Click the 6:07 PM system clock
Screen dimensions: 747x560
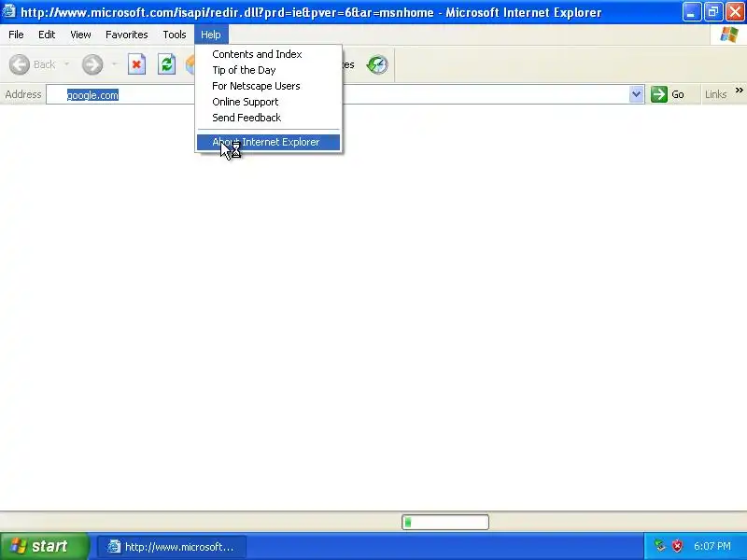click(x=712, y=546)
